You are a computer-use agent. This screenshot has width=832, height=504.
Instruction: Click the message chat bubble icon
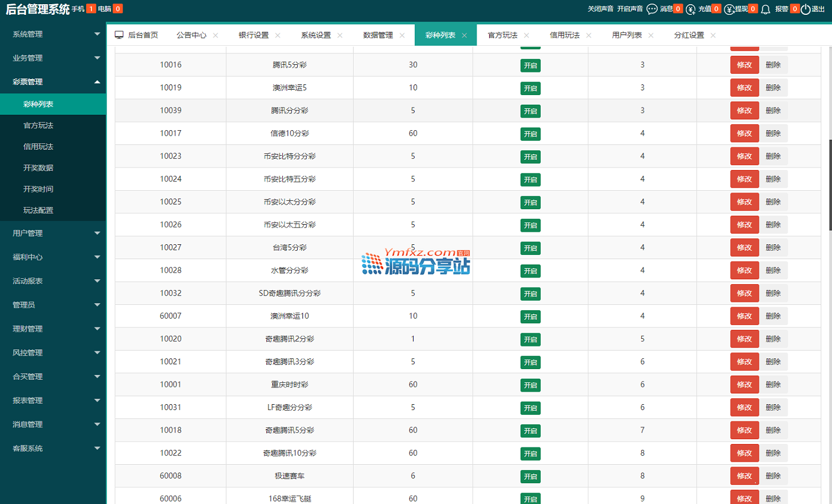point(652,9)
